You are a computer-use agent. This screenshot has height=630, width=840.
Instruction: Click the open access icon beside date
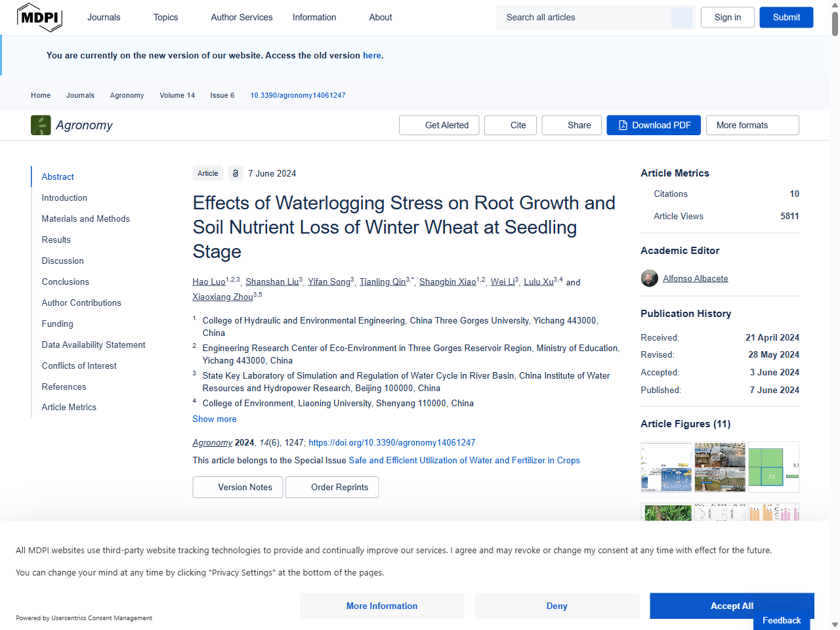236,173
